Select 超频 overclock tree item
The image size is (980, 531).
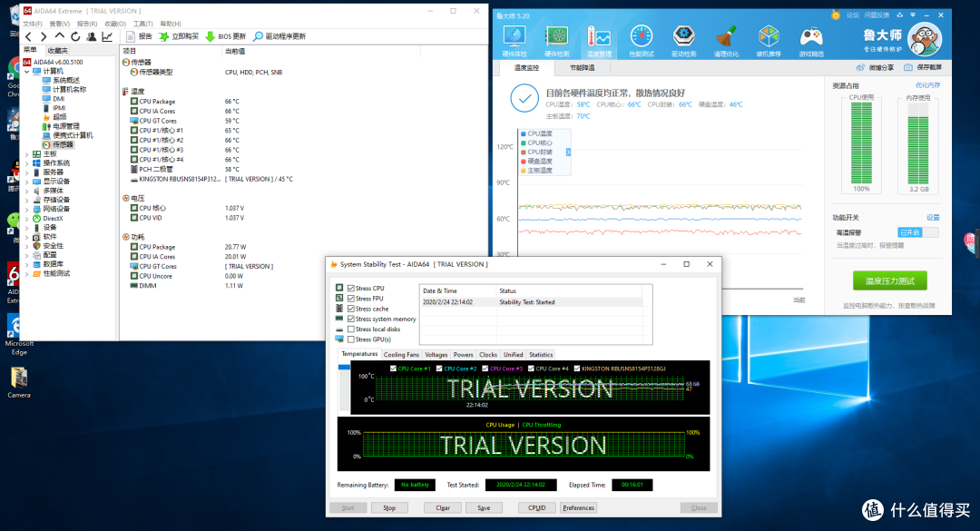[x=55, y=117]
